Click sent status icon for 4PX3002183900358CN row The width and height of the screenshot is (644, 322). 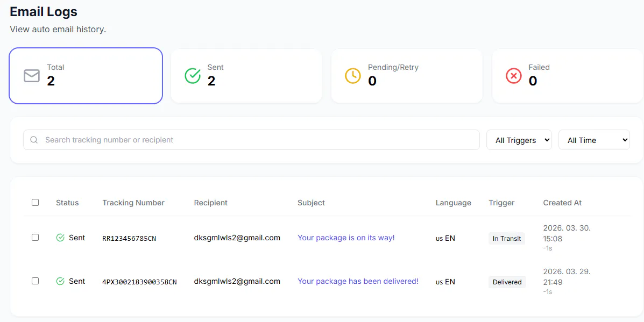[x=60, y=281]
